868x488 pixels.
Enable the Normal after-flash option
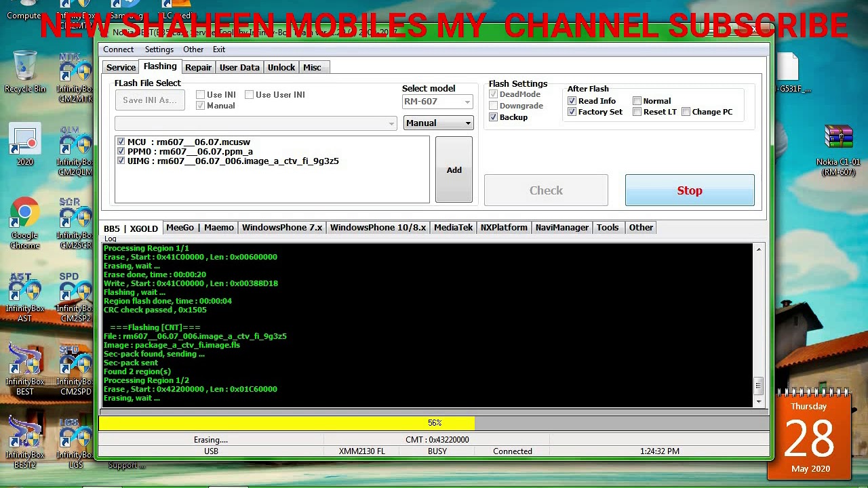[637, 101]
